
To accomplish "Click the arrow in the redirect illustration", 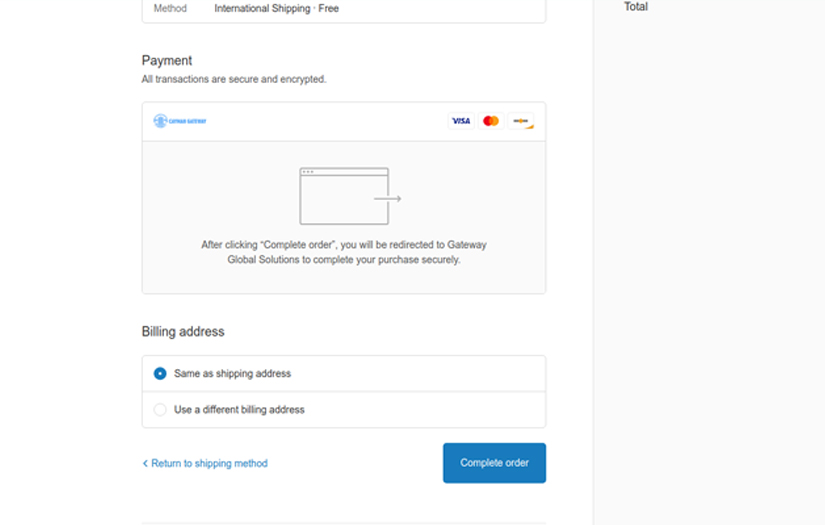I will pyautogui.click(x=388, y=199).
